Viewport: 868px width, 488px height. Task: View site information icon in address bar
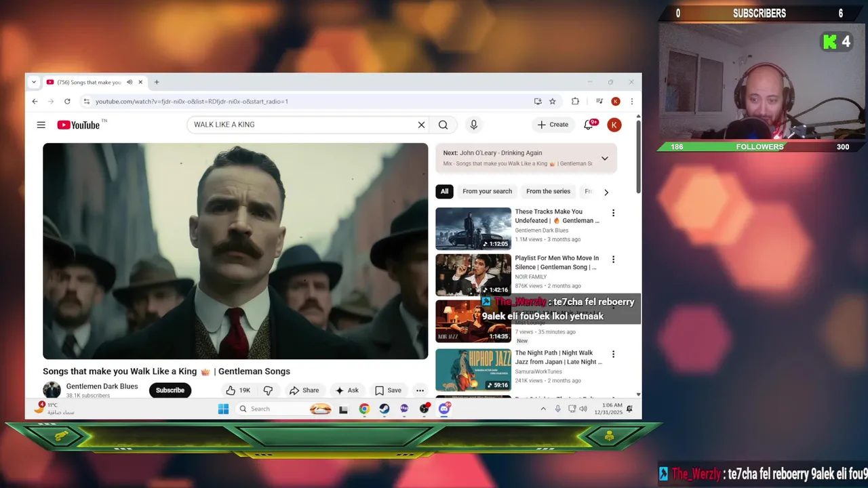point(86,102)
